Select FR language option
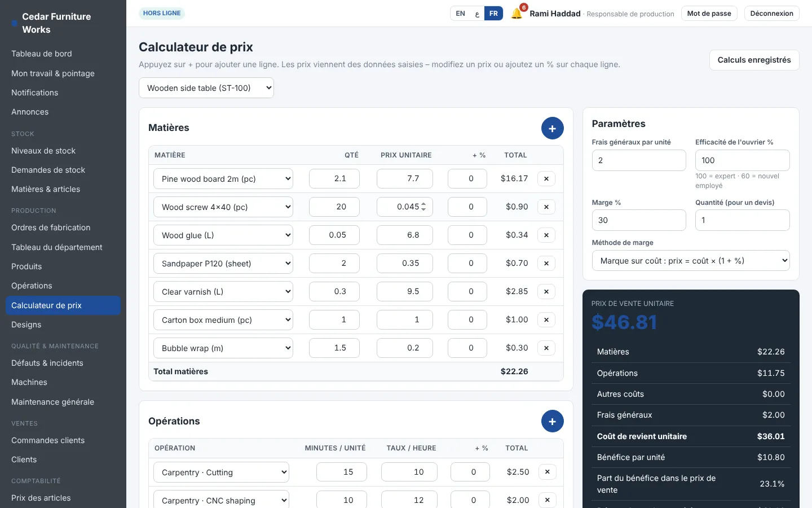The width and height of the screenshot is (812, 508). coord(493,14)
